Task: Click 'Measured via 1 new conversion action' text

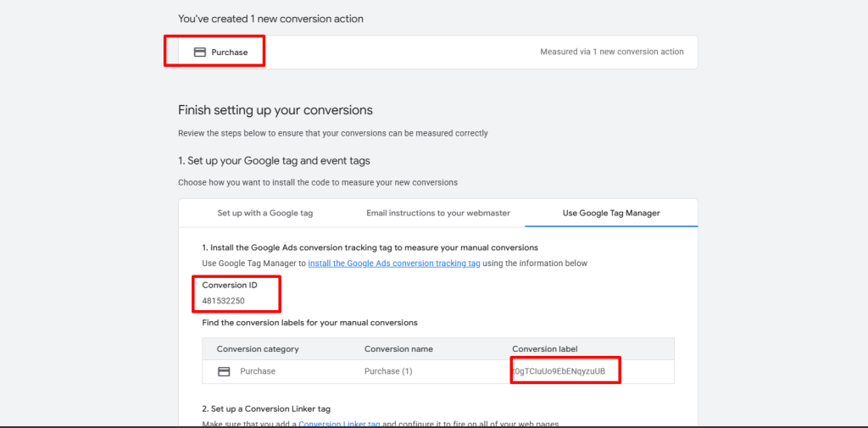Action: coord(611,52)
